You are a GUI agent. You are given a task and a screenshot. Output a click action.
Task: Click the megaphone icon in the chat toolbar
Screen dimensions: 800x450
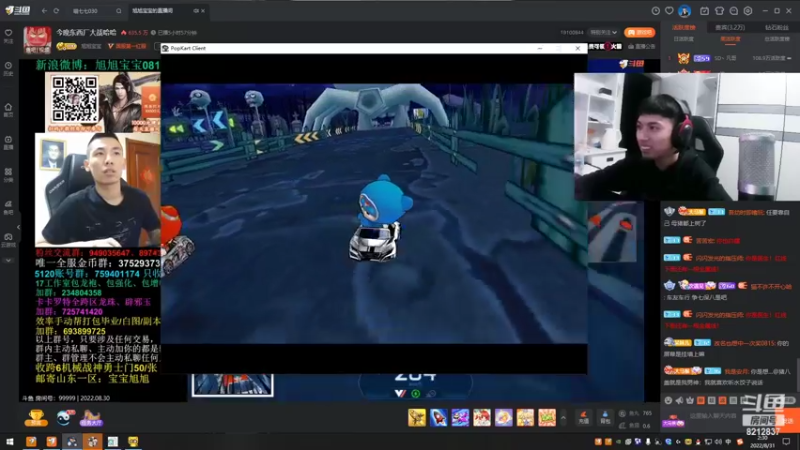tap(679, 401)
